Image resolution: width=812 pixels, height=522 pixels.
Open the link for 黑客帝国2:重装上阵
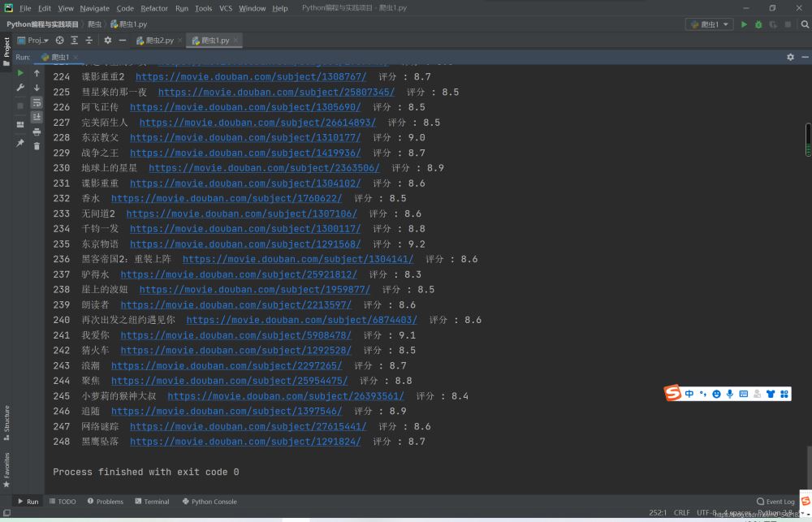pos(298,260)
